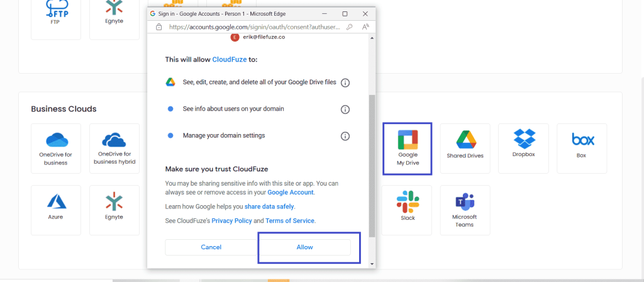Image resolution: width=644 pixels, height=282 pixels.
Task: Open the Google Account link
Action: [x=291, y=192]
